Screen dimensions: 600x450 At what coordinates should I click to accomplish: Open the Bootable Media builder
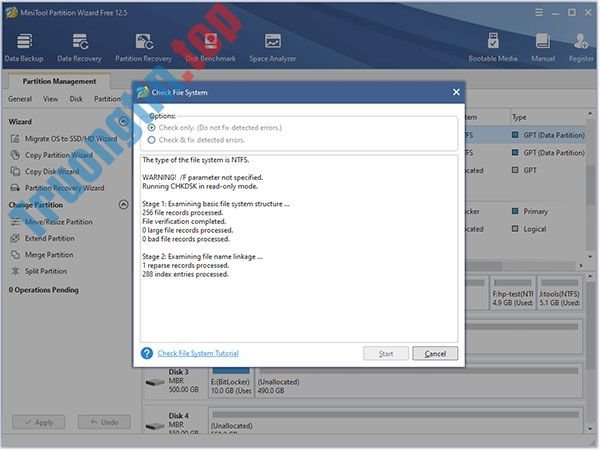(x=493, y=47)
